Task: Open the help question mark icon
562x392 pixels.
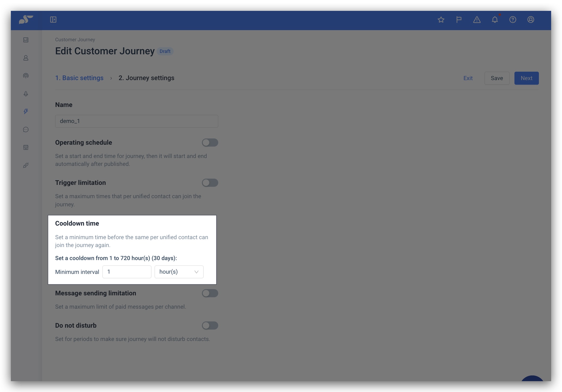Action: tap(513, 20)
